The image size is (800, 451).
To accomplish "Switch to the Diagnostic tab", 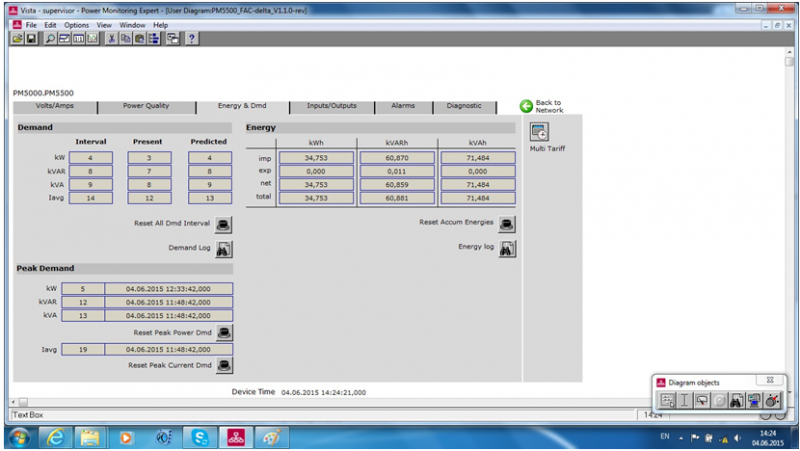I will click(464, 106).
